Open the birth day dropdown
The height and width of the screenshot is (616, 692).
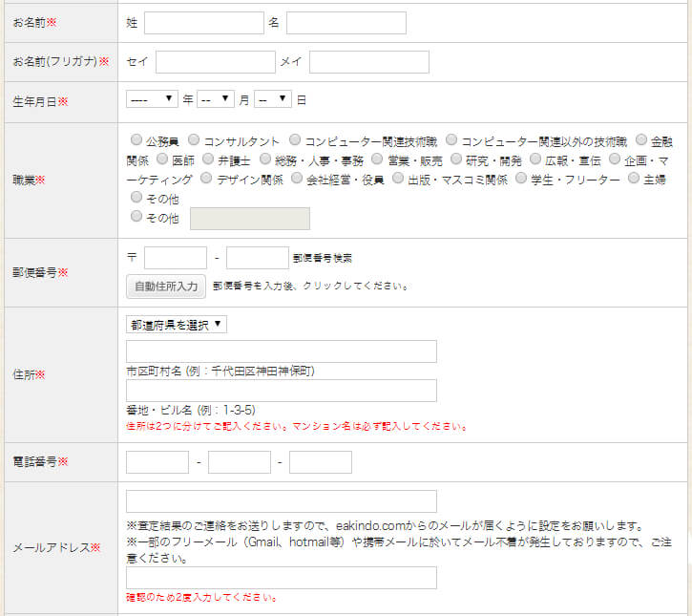(273, 99)
